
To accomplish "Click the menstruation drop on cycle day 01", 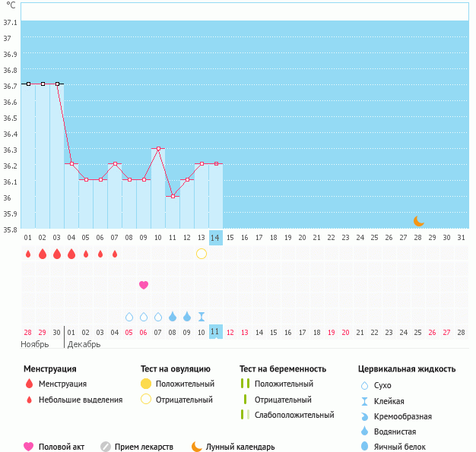I will click(28, 254).
